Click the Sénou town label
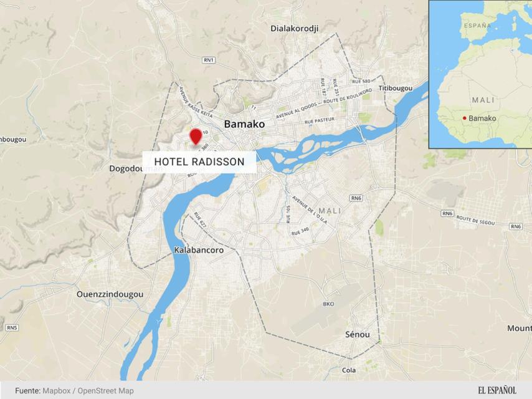This screenshot has height=399, width=532. tap(358, 335)
